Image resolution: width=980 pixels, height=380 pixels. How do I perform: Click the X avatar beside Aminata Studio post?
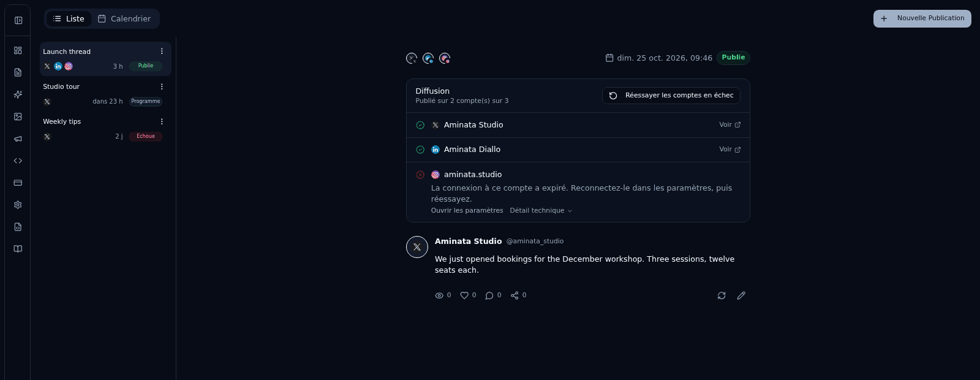(x=417, y=247)
